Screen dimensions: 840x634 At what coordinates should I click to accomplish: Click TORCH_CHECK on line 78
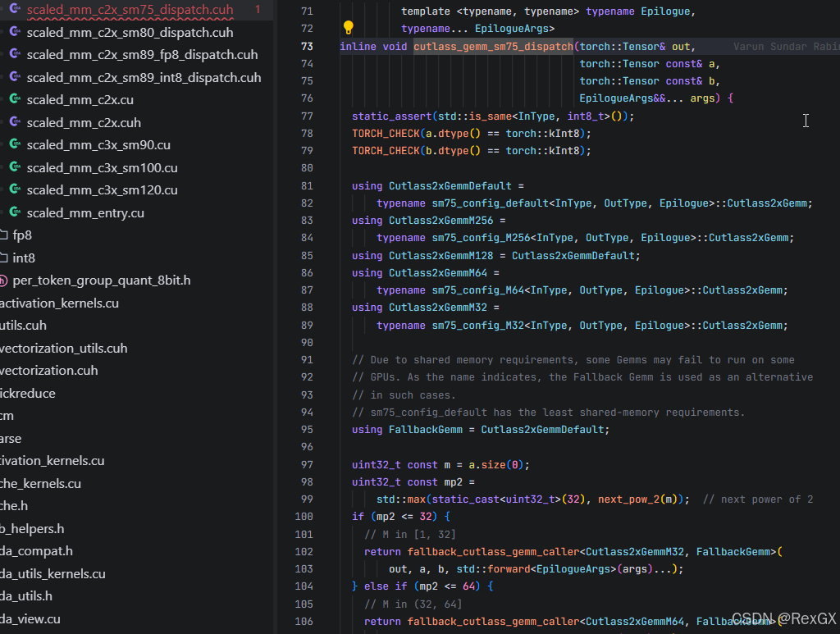tap(386, 134)
